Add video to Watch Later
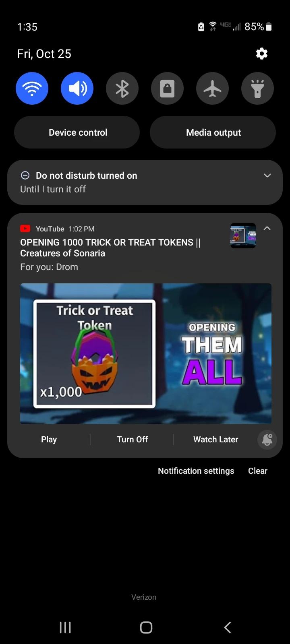The width and height of the screenshot is (290, 644). [x=215, y=440]
